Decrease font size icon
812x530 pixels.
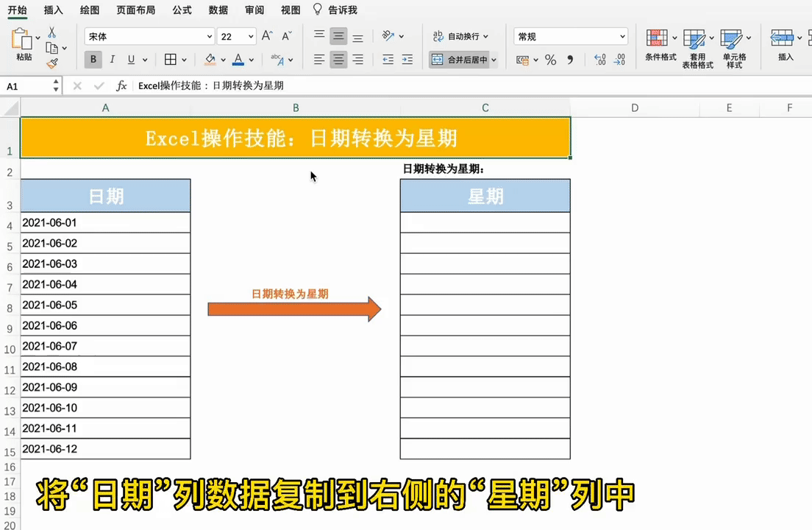pyautogui.click(x=286, y=36)
